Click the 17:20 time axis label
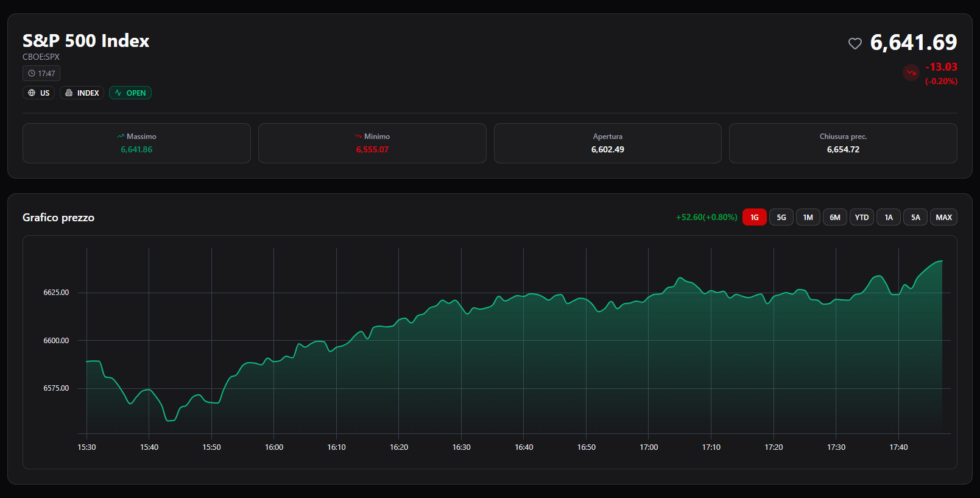 coord(774,447)
